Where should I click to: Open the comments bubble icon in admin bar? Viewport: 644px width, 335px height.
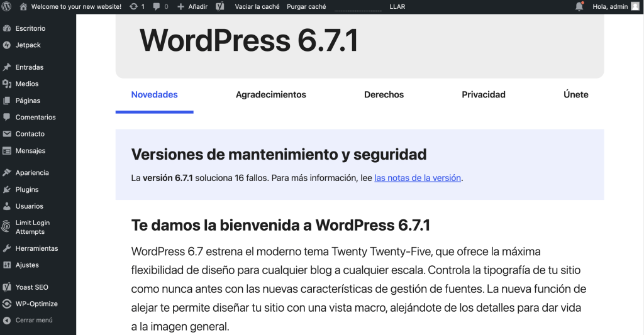[x=157, y=6]
